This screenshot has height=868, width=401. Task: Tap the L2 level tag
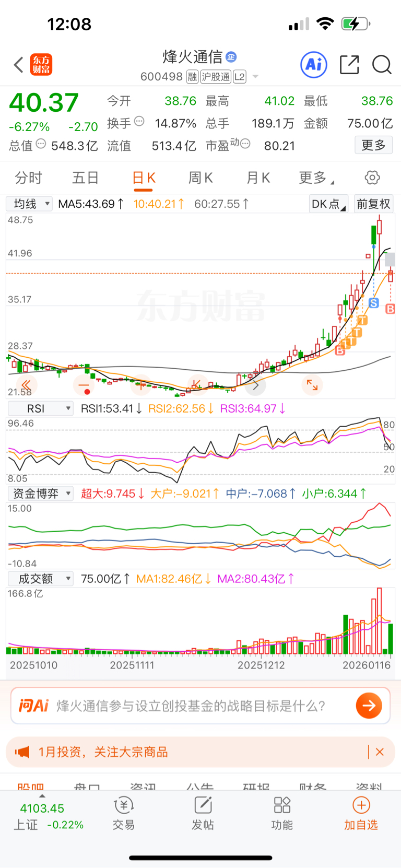[240, 77]
